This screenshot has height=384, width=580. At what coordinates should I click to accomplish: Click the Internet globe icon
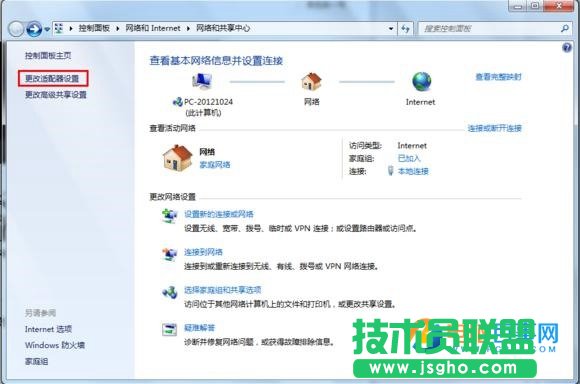click(422, 81)
